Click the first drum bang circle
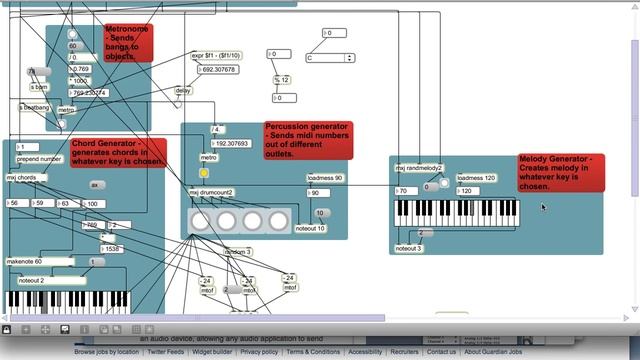The width and height of the screenshot is (640, 360). pyautogui.click(x=200, y=221)
